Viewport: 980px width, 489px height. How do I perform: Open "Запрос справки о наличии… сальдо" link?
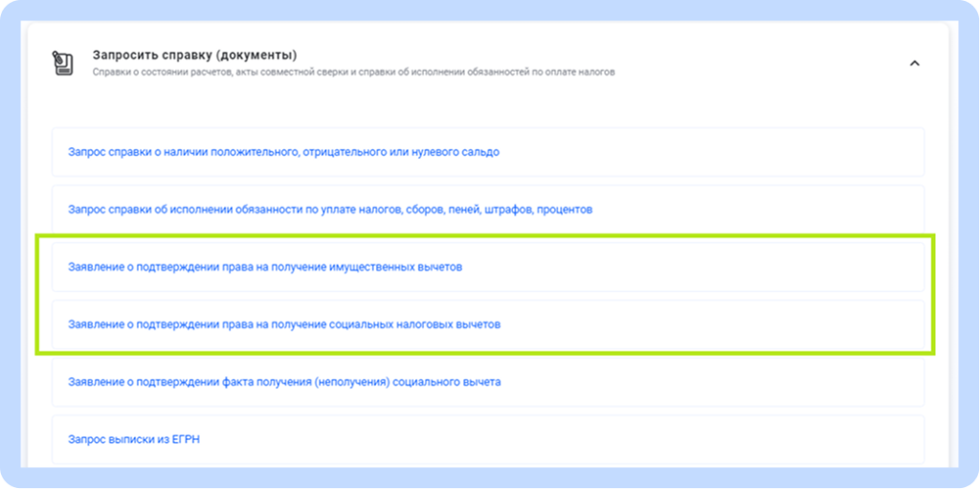tap(283, 152)
